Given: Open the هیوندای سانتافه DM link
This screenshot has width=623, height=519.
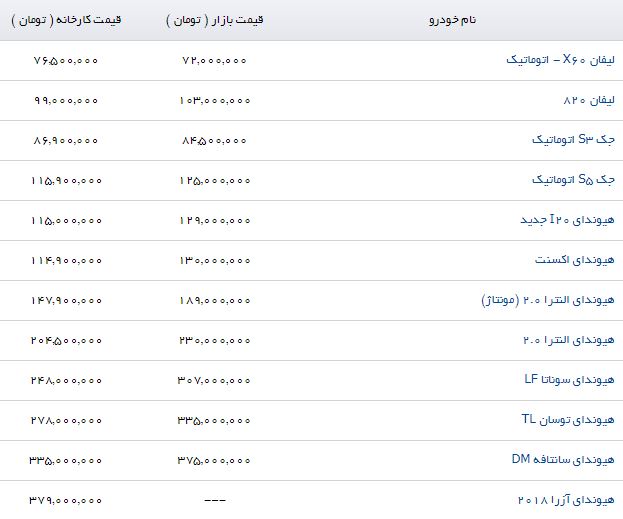Looking at the screenshot, I should 563,460.
